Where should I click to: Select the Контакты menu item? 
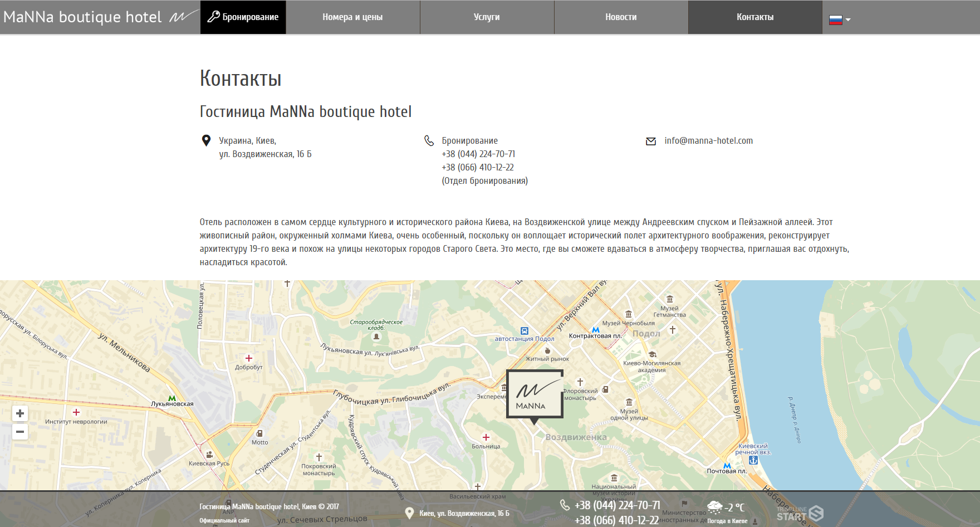pos(755,17)
